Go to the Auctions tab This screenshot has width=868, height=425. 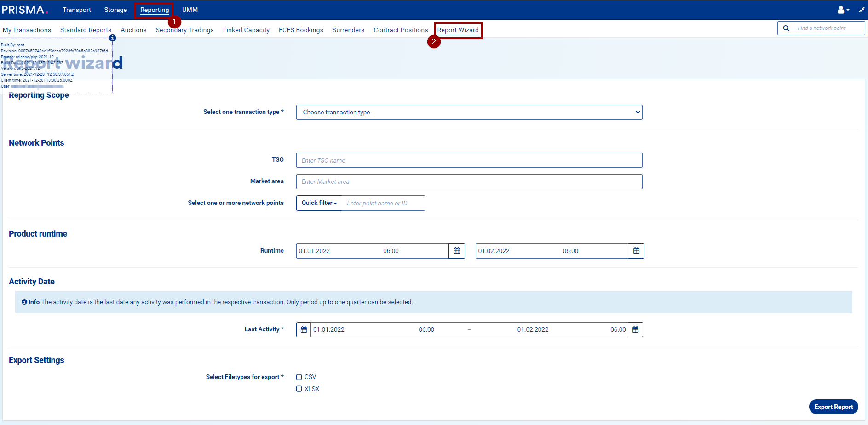click(x=133, y=30)
